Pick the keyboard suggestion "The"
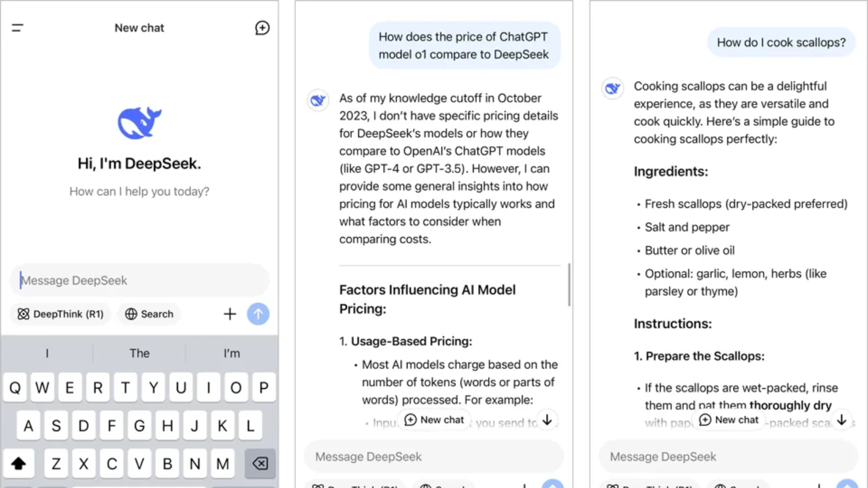This screenshot has width=868, height=488. pos(139,353)
